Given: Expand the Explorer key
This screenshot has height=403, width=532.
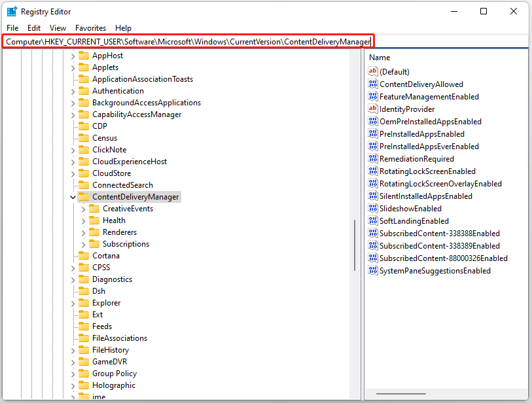Looking at the screenshot, I should tap(73, 304).
